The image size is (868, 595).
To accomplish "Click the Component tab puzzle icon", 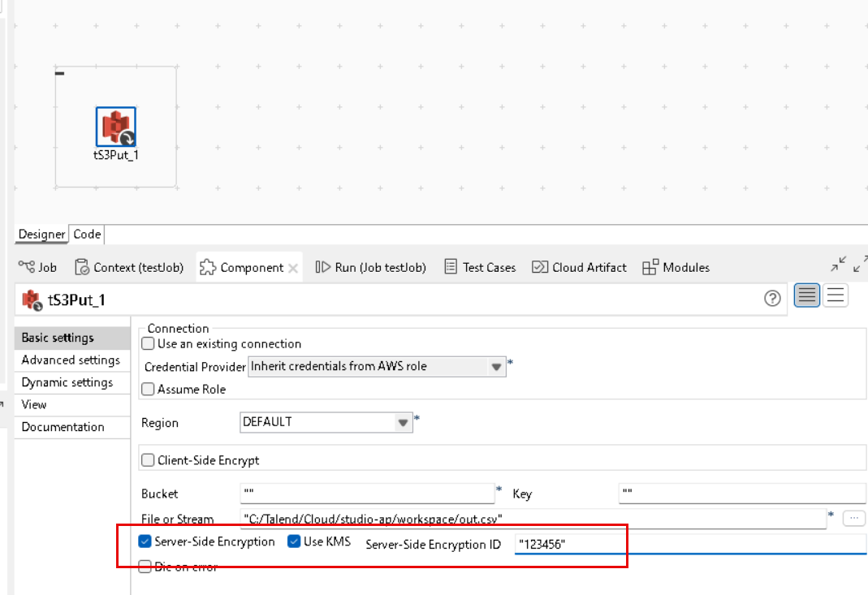I will coord(208,267).
